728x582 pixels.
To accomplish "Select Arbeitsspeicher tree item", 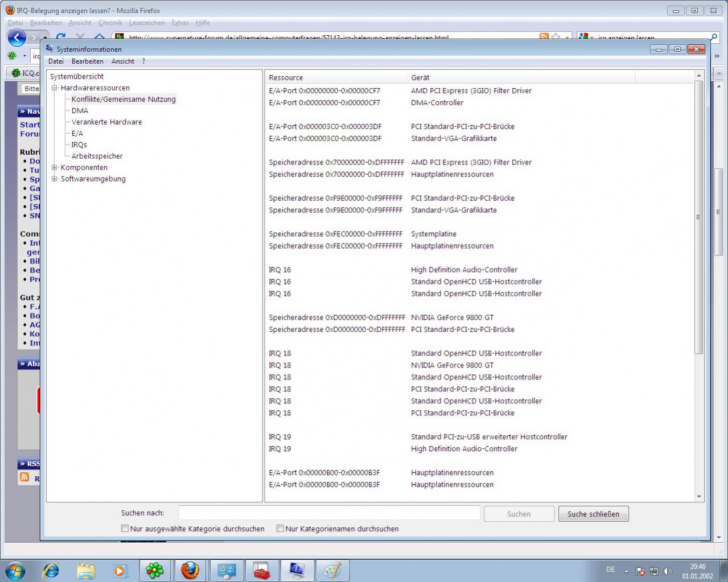I will (97, 156).
